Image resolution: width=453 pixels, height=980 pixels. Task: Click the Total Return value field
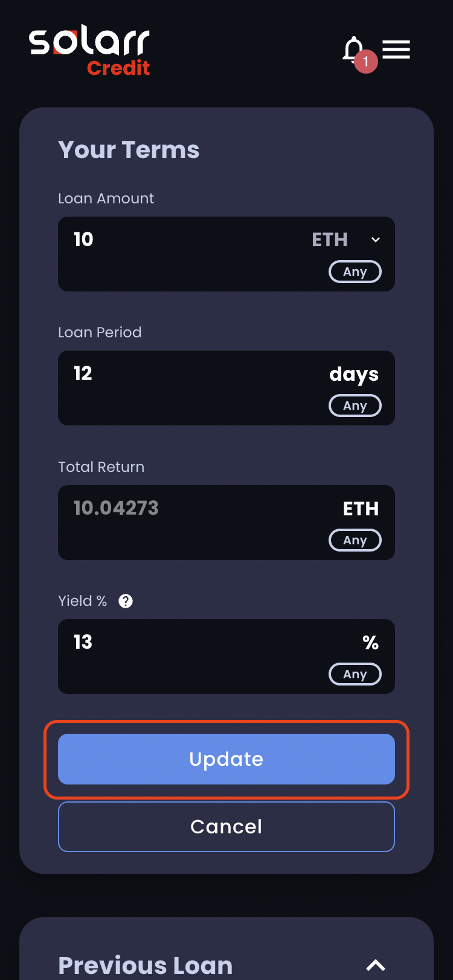coord(181,508)
